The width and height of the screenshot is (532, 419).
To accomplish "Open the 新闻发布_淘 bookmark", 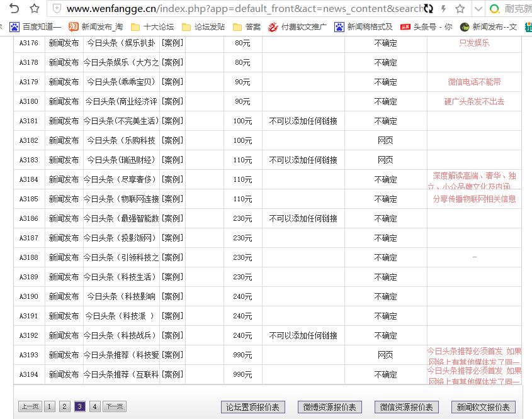I will click(95, 27).
